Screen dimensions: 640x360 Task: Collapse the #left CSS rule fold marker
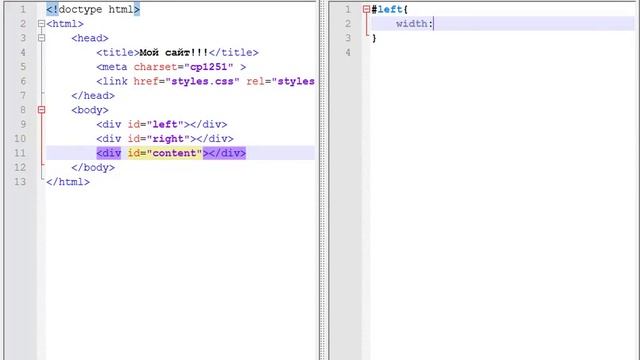coord(366,9)
